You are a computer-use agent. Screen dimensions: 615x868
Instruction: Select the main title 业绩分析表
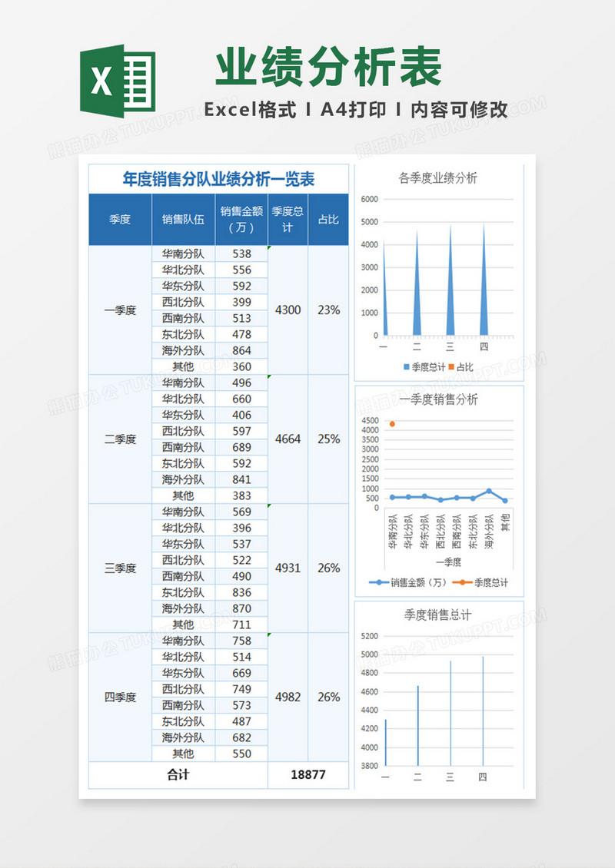click(x=328, y=66)
